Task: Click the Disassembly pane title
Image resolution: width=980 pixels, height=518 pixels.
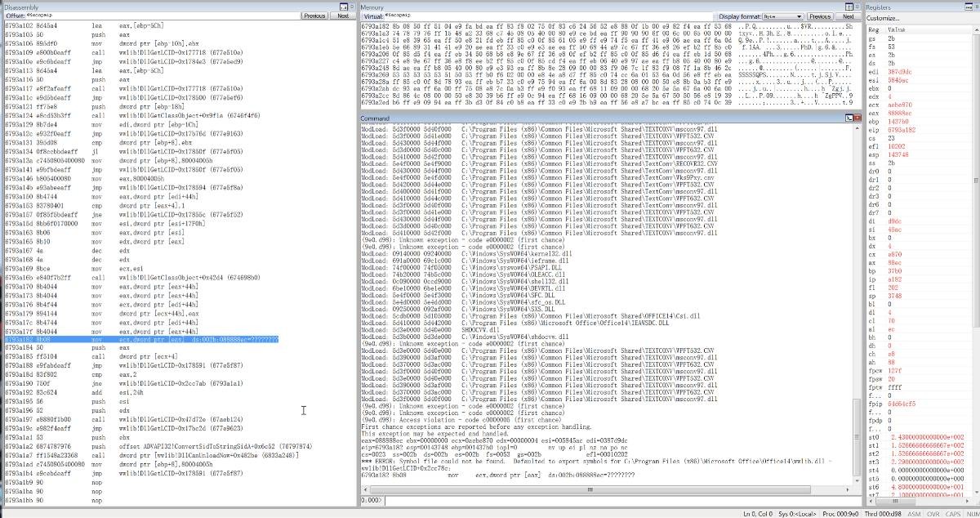Action: pyautogui.click(x=20, y=6)
